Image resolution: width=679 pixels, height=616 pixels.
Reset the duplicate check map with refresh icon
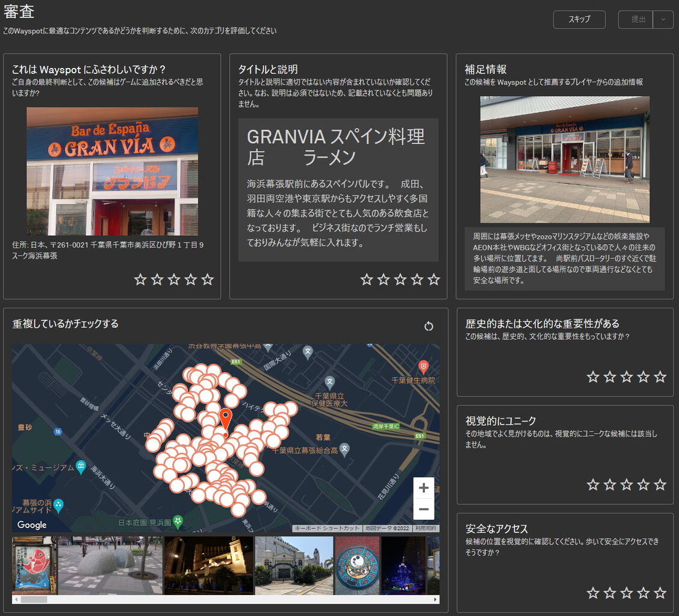point(429,327)
